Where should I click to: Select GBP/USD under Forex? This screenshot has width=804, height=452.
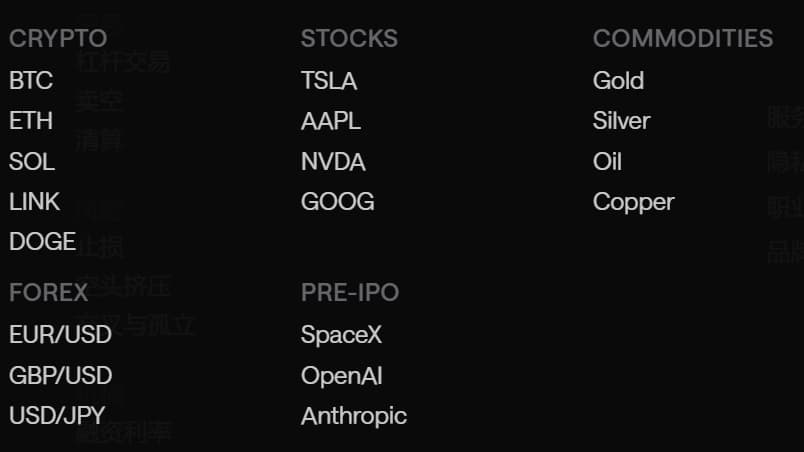click(61, 376)
